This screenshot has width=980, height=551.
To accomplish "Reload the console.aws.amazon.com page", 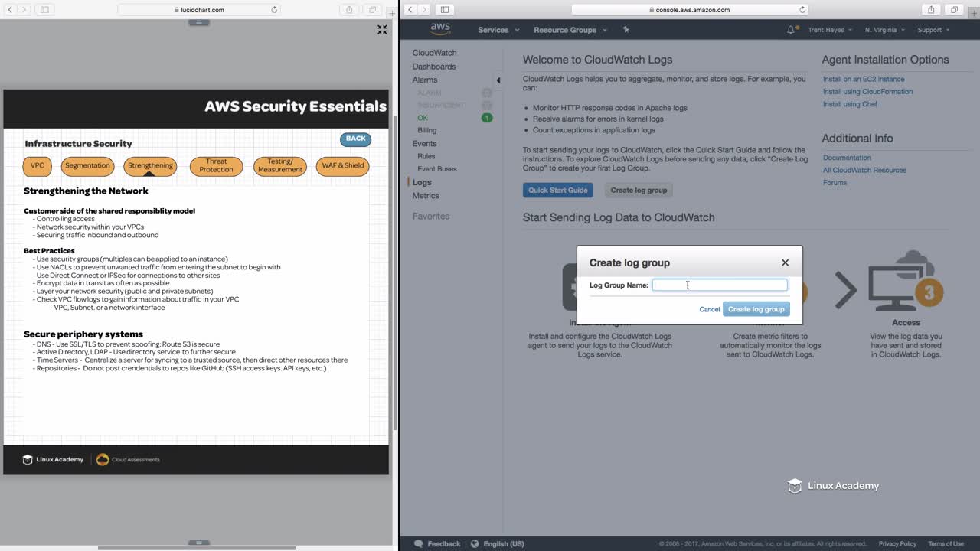I will [802, 10].
